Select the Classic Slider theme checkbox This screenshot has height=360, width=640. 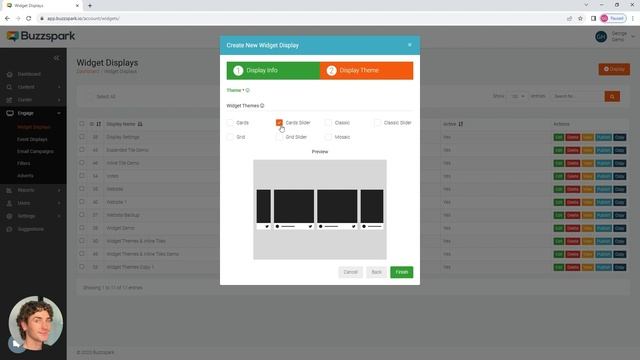pyautogui.click(x=377, y=123)
